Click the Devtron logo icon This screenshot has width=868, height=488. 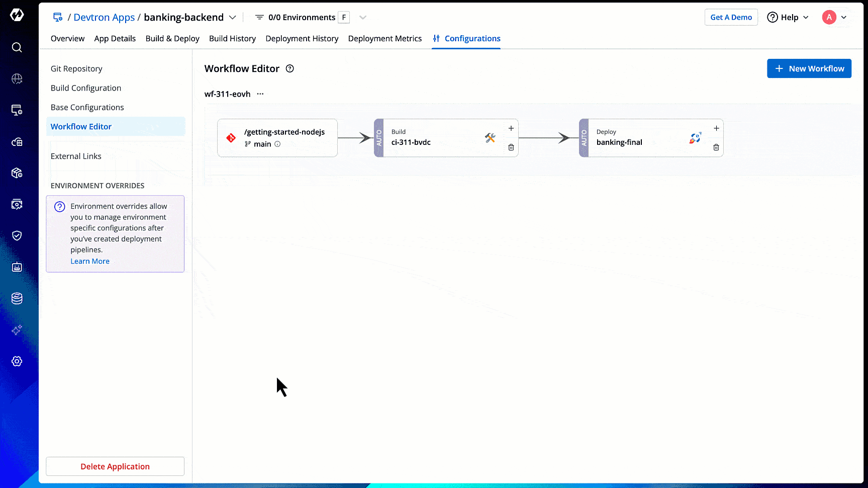coord(17,15)
